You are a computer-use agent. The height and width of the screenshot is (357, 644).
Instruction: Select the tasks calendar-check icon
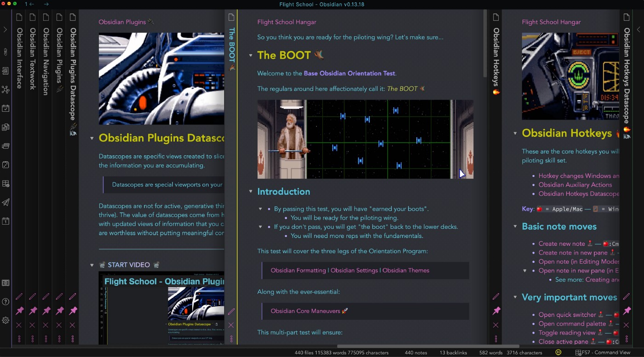[x=6, y=108]
